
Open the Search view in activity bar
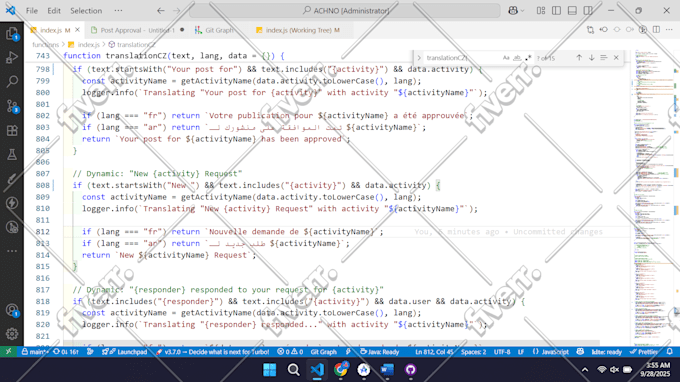tap(12, 81)
